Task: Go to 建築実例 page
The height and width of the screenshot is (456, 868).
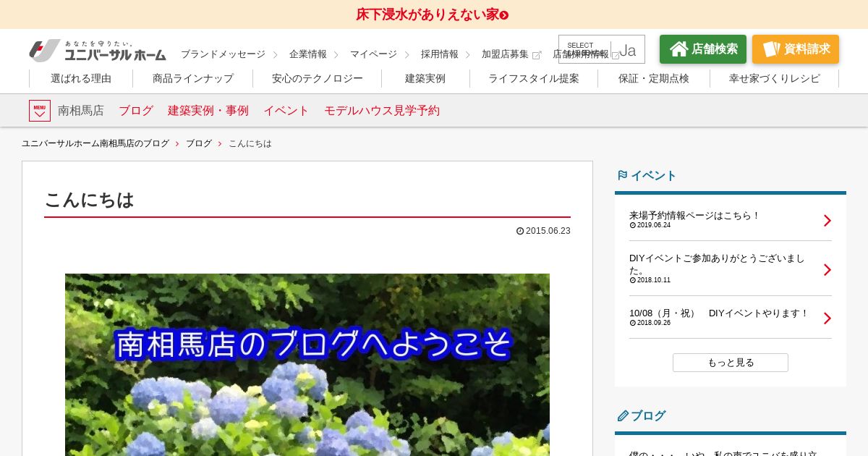Action: (425, 79)
